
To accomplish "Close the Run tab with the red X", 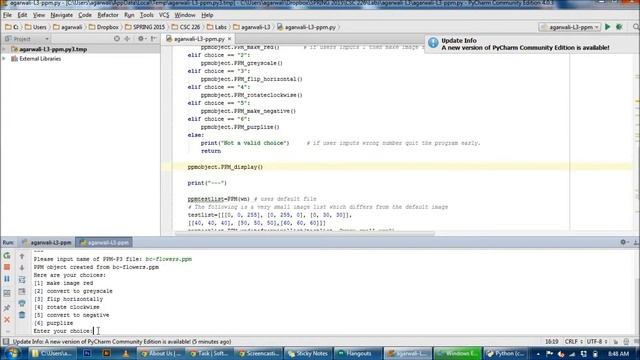I will pos(7,319).
